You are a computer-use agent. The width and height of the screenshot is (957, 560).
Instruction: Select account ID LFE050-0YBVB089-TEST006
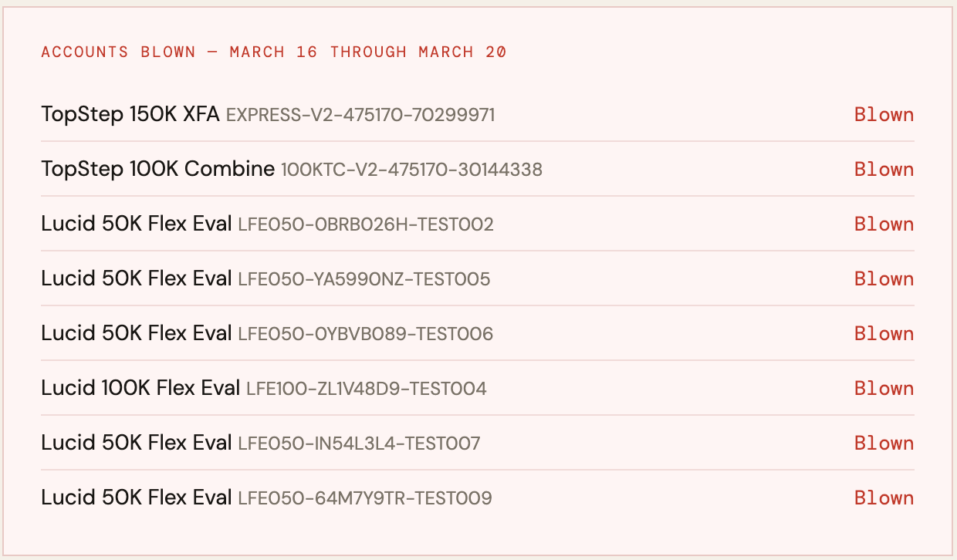click(366, 334)
